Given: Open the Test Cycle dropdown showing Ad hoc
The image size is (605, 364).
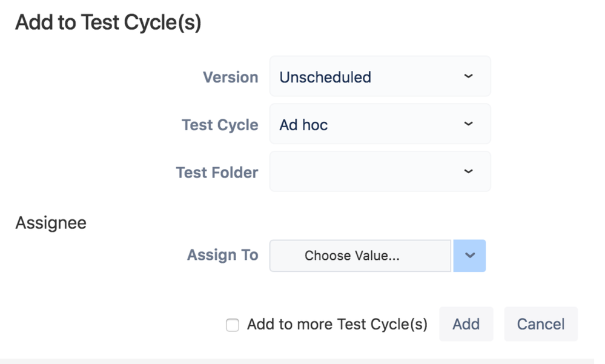Looking at the screenshot, I should (380, 124).
